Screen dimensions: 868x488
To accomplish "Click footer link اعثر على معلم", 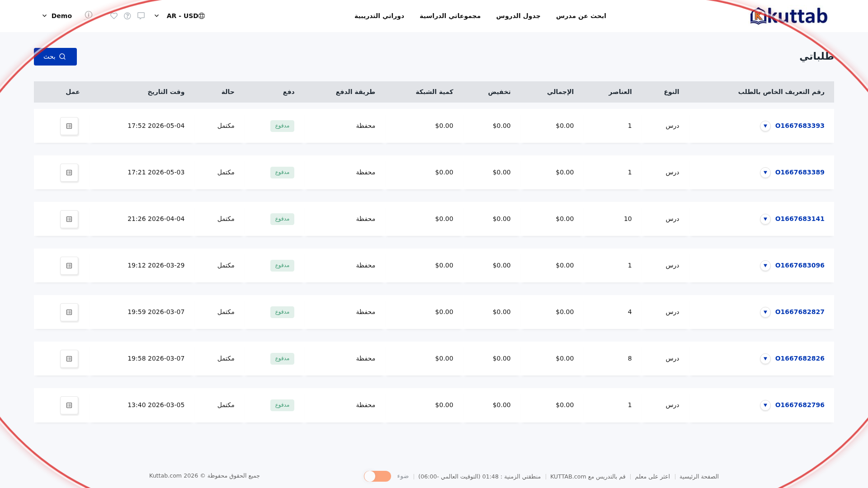I will (x=652, y=477).
